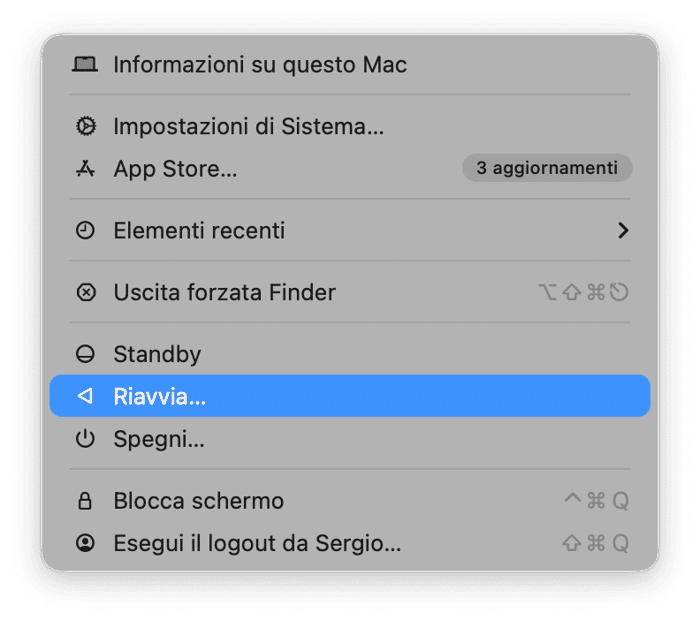Click the padlock icon for screen lock
This screenshot has height=620, width=700.
point(86,501)
